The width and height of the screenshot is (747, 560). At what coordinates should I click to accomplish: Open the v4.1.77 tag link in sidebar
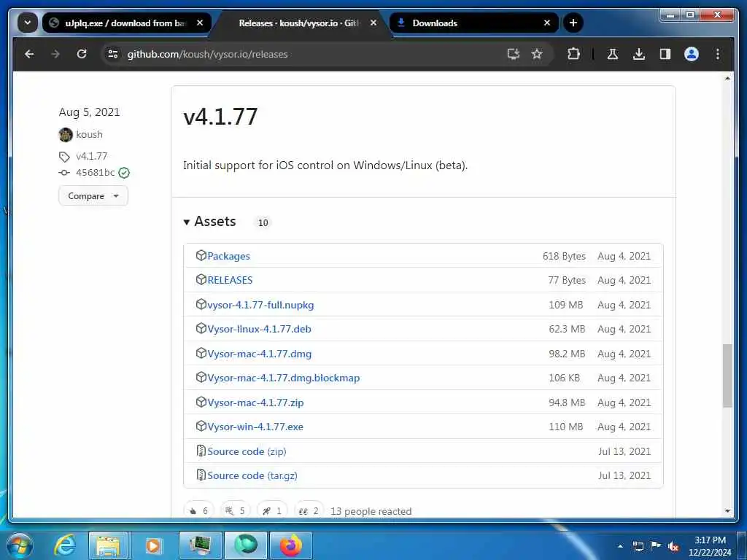[91, 156]
